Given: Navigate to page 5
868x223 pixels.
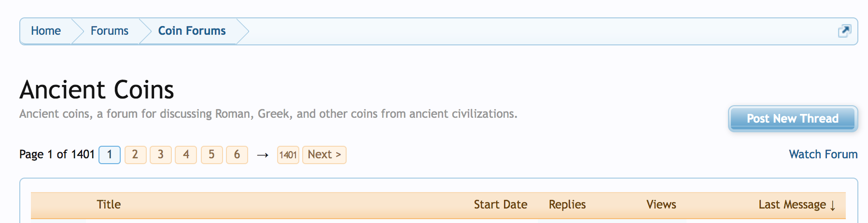Looking at the screenshot, I should (211, 155).
